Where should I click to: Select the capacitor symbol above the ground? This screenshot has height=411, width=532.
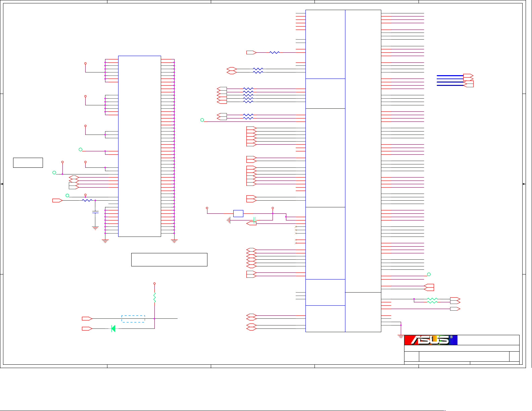point(95,212)
